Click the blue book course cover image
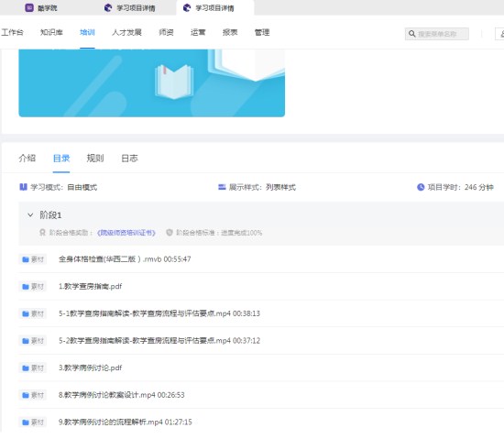The height and width of the screenshot is (439, 504). [152, 82]
